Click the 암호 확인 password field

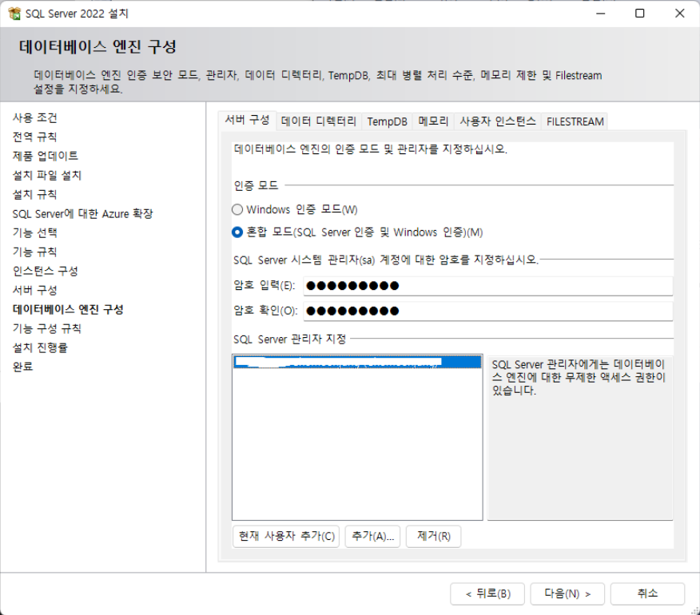(488, 311)
